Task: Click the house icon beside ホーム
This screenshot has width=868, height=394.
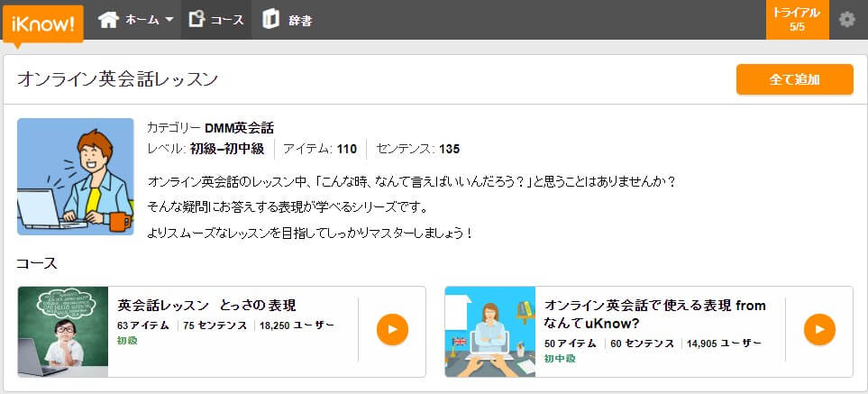Action: click(x=108, y=20)
